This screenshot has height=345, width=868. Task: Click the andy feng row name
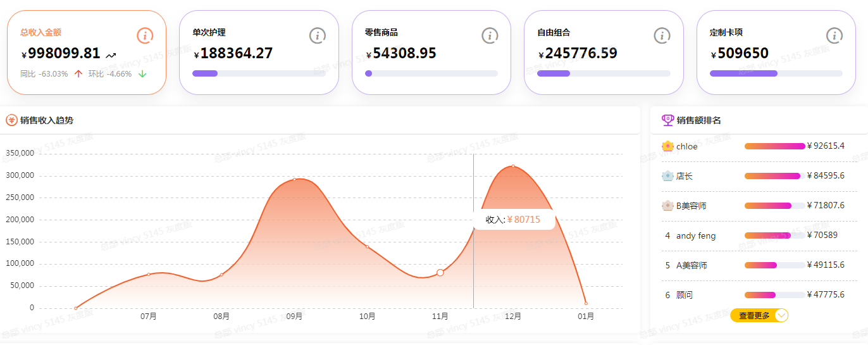click(x=696, y=235)
